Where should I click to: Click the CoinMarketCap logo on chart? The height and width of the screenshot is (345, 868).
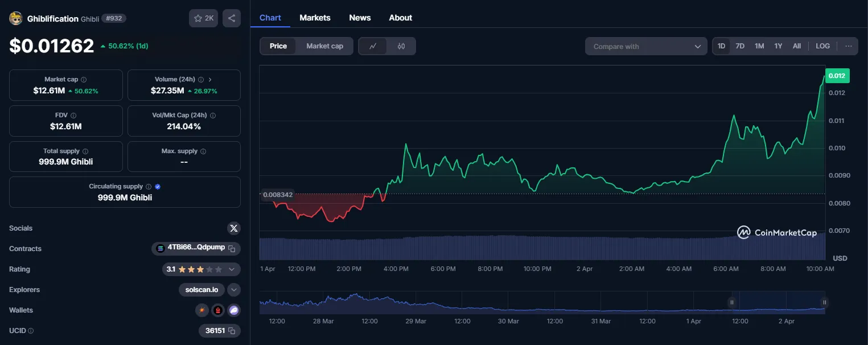pos(777,232)
